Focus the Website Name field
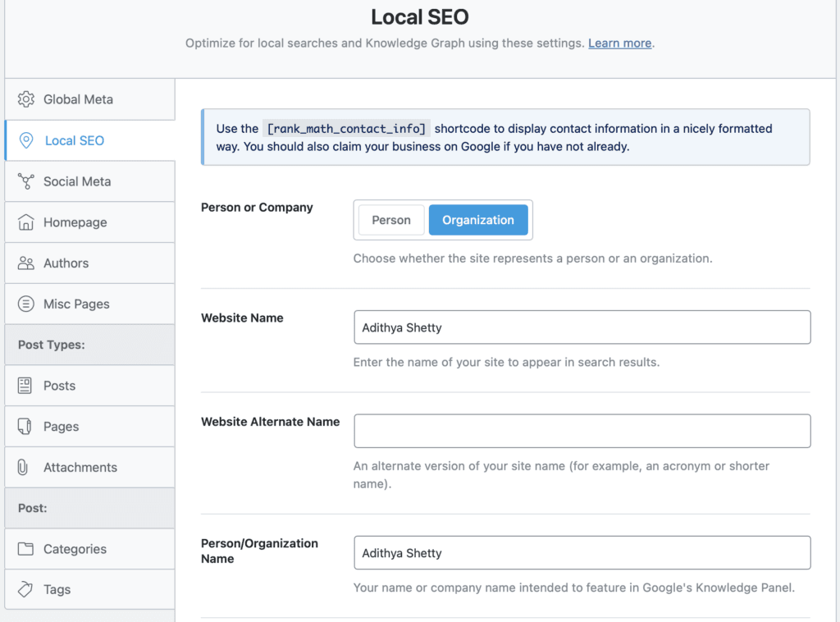The image size is (840, 622). pyautogui.click(x=582, y=327)
